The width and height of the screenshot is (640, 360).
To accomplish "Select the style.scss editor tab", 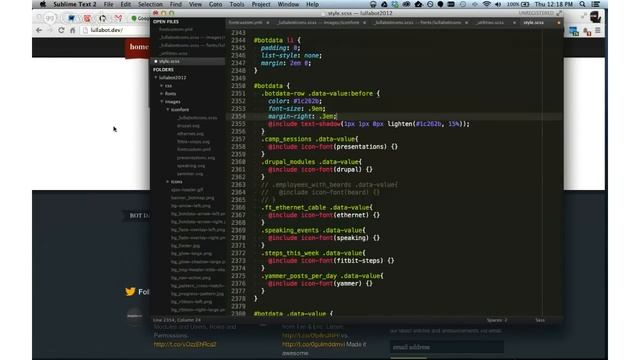I will pyautogui.click(x=533, y=22).
